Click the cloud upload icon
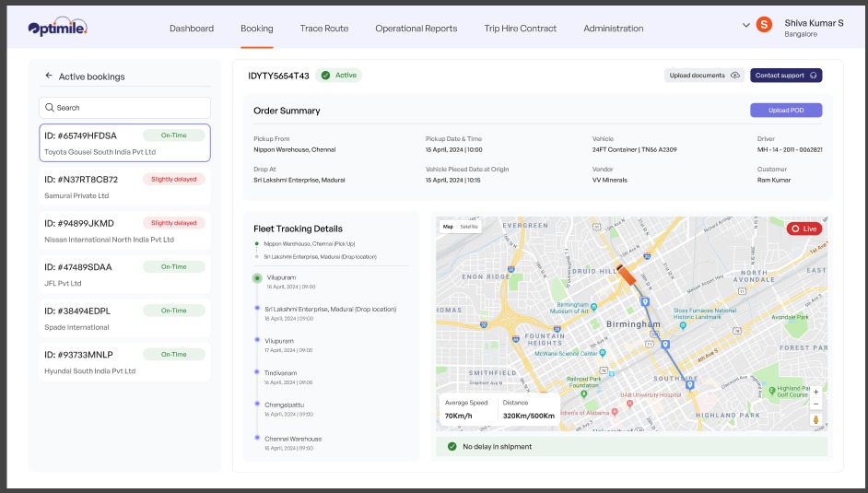Screen dimensions: 868x493 pyautogui.click(x=735, y=76)
